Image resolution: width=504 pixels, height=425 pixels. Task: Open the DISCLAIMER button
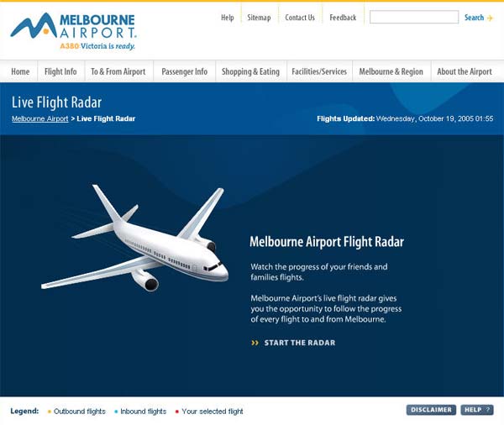click(431, 410)
